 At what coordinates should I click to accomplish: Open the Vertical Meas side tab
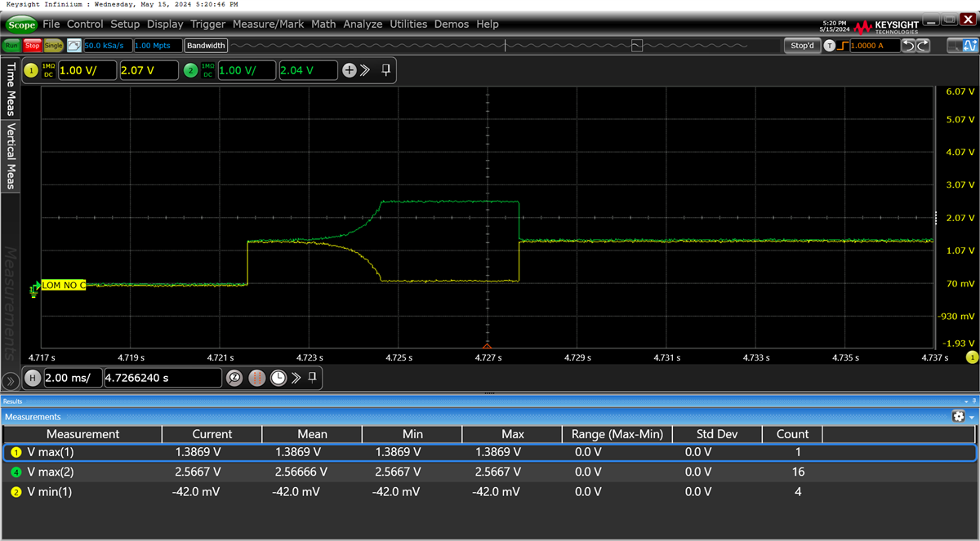click(11, 156)
